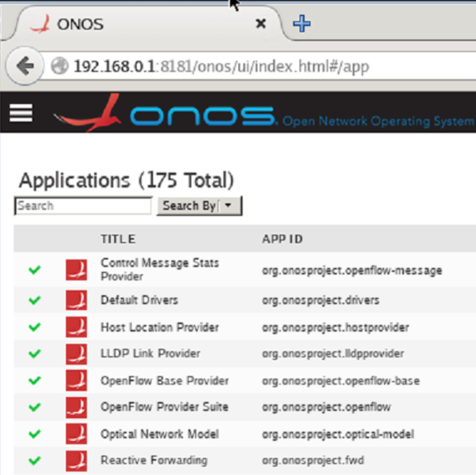Click app ID org.onosproject.openflow-base
The width and height of the screenshot is (476, 475).
pyautogui.click(x=341, y=381)
